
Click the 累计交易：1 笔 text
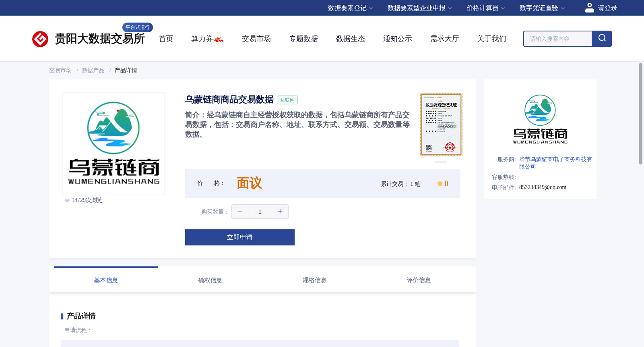[x=400, y=184]
